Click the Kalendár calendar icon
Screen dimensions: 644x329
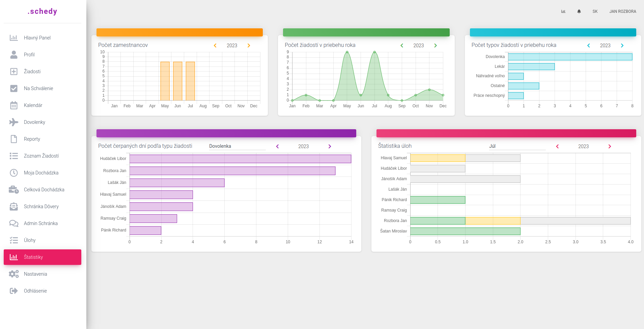pyautogui.click(x=14, y=105)
